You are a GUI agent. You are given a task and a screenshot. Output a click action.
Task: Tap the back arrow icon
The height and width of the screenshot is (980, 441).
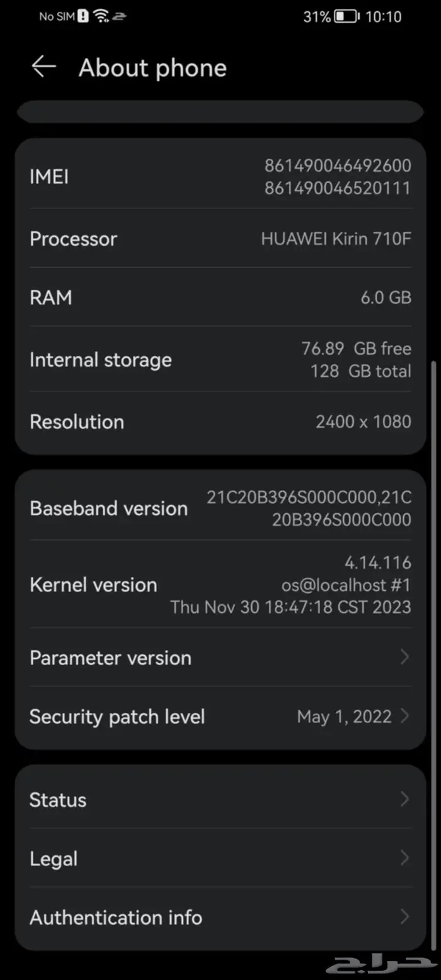point(43,67)
